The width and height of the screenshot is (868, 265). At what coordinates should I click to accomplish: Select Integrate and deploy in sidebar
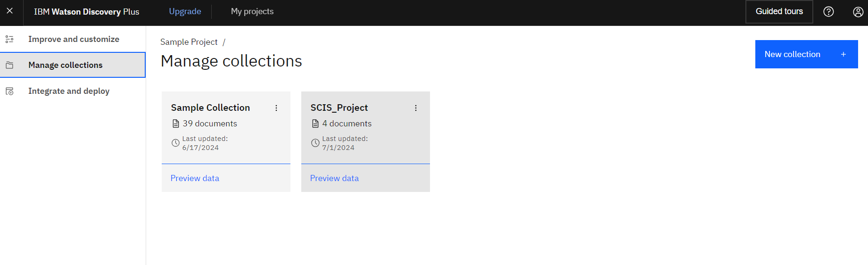click(69, 91)
